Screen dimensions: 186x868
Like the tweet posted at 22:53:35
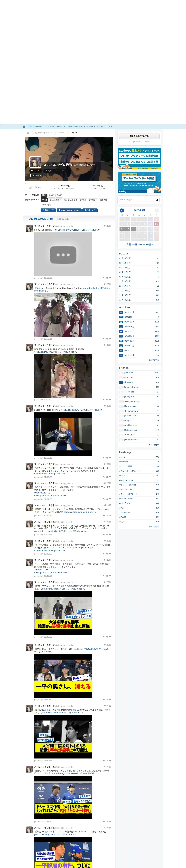(x=110, y=278)
